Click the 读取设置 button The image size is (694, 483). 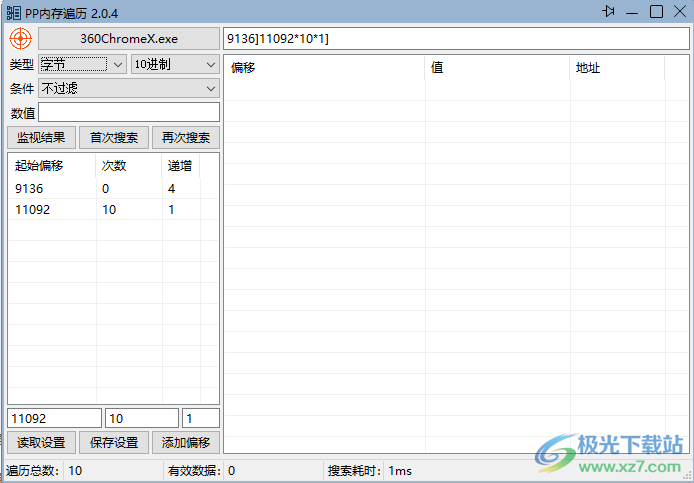tap(41, 442)
